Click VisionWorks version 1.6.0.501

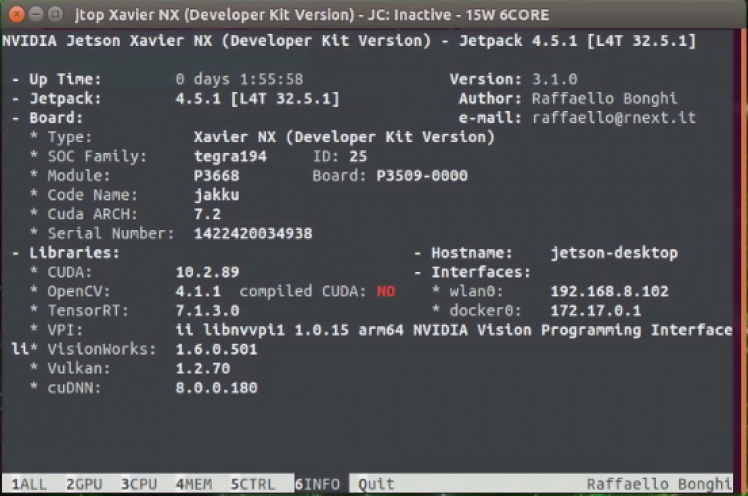217,350
